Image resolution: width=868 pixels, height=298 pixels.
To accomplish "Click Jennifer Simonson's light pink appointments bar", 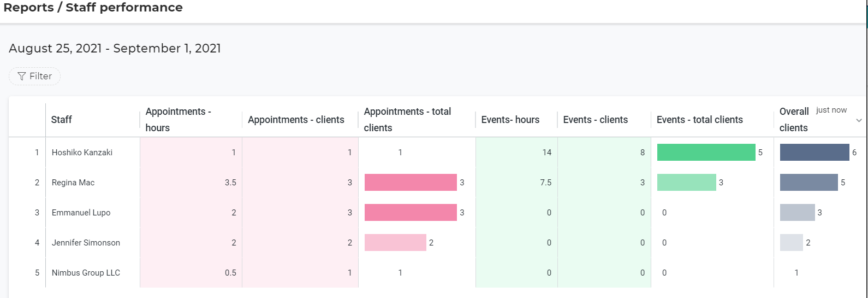I will point(395,243).
